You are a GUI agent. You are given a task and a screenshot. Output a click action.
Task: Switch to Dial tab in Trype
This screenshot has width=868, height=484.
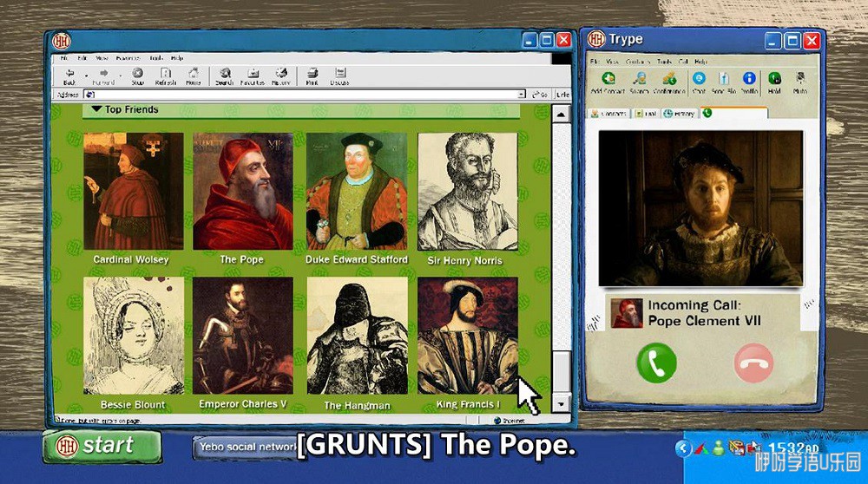(646, 114)
